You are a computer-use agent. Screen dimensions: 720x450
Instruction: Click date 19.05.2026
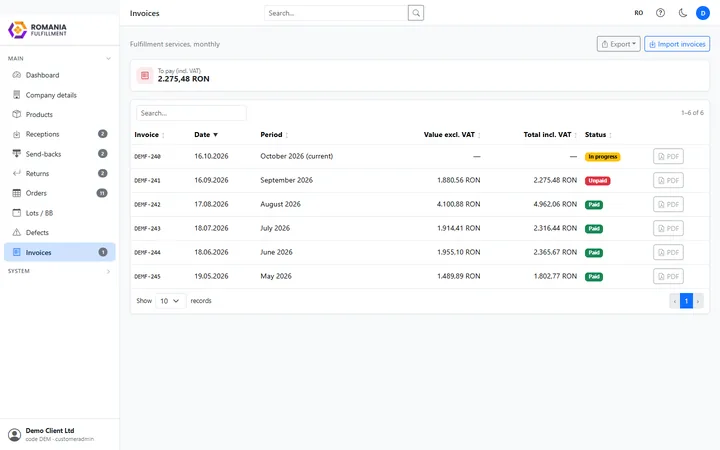coord(211,276)
